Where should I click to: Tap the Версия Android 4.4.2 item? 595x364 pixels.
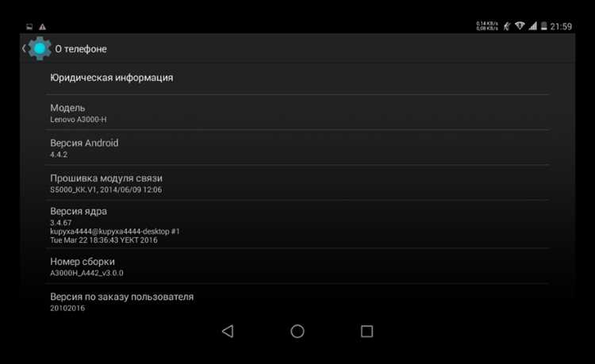point(297,148)
